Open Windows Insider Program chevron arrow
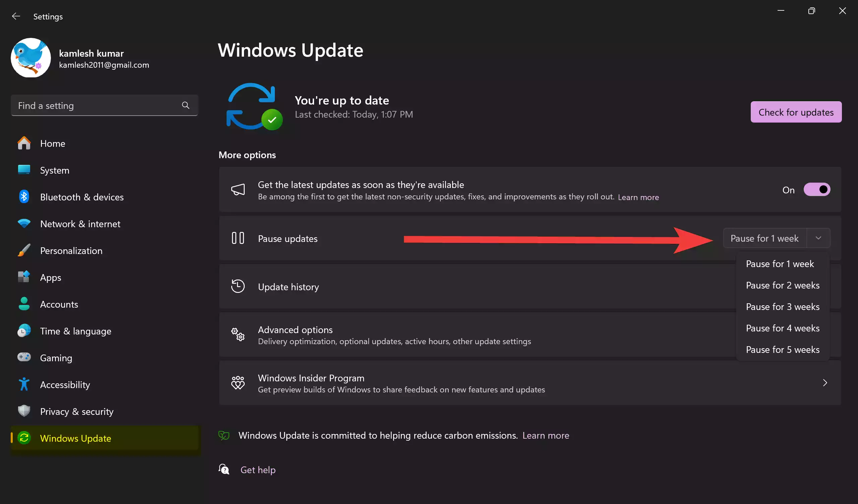 pyautogui.click(x=825, y=383)
